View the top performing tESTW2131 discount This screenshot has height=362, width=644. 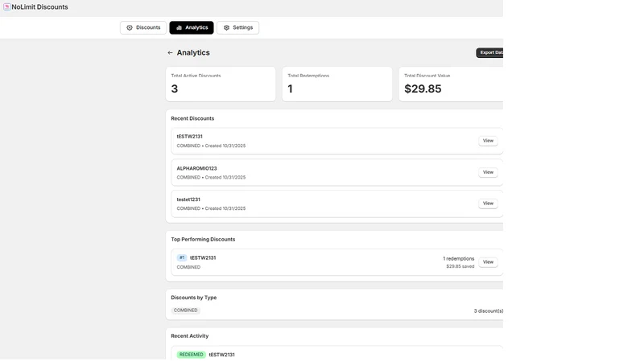tap(488, 262)
